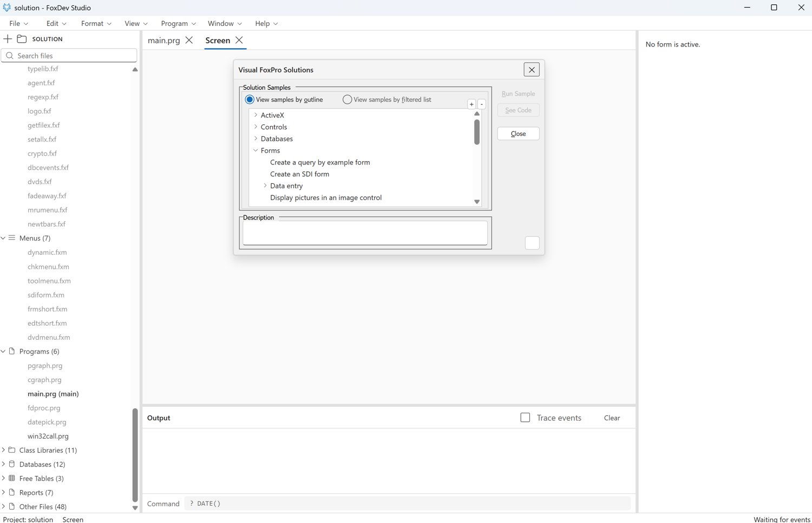Click the Free Tables grid icon

[12, 478]
